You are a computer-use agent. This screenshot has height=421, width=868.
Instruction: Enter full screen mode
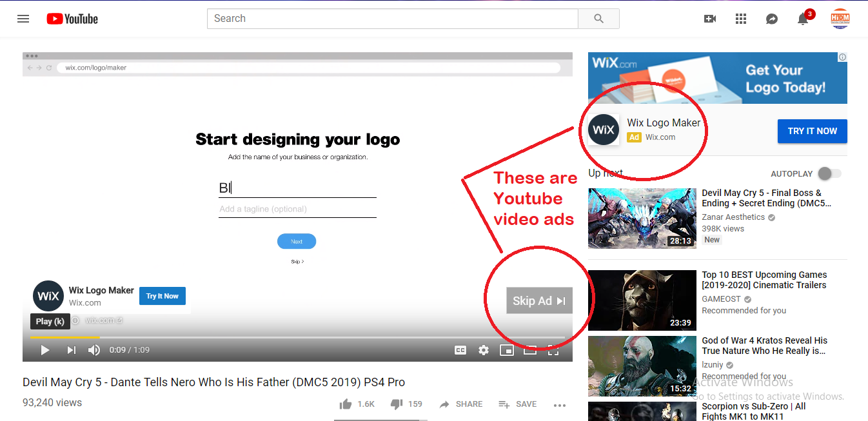[553, 350]
